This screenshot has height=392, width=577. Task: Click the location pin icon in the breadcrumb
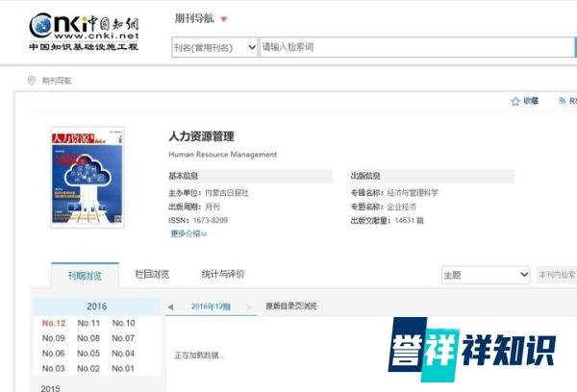tap(32, 80)
